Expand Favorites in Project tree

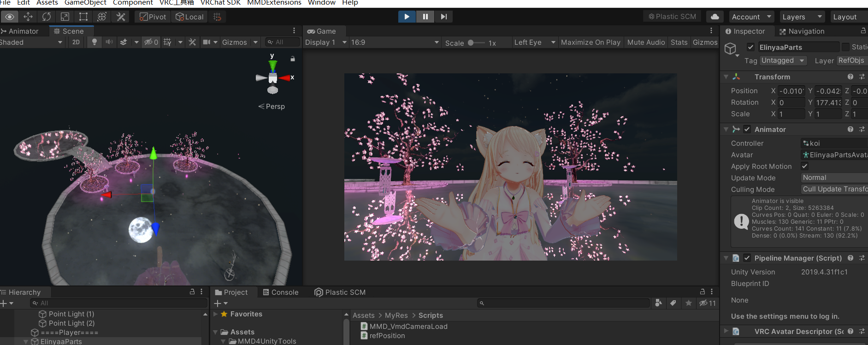215,314
